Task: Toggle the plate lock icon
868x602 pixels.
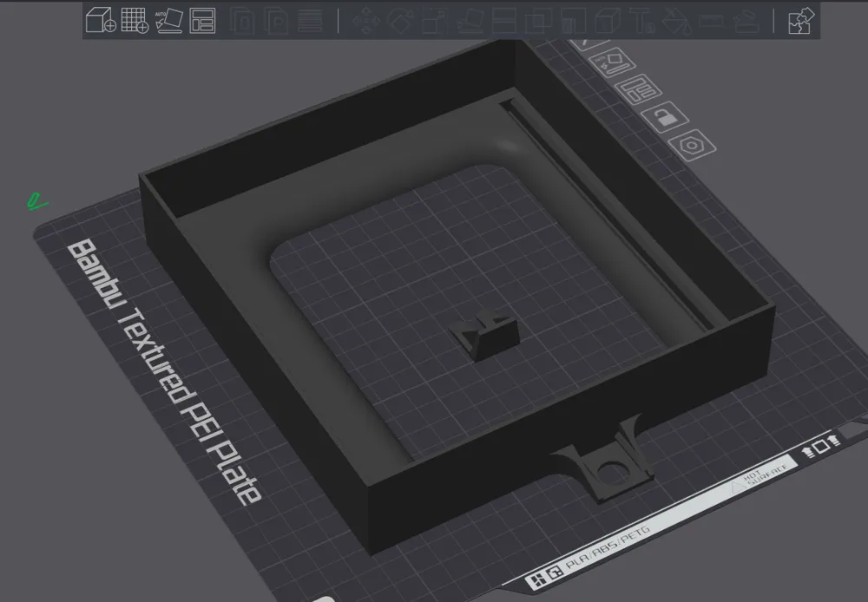Action: tap(664, 116)
